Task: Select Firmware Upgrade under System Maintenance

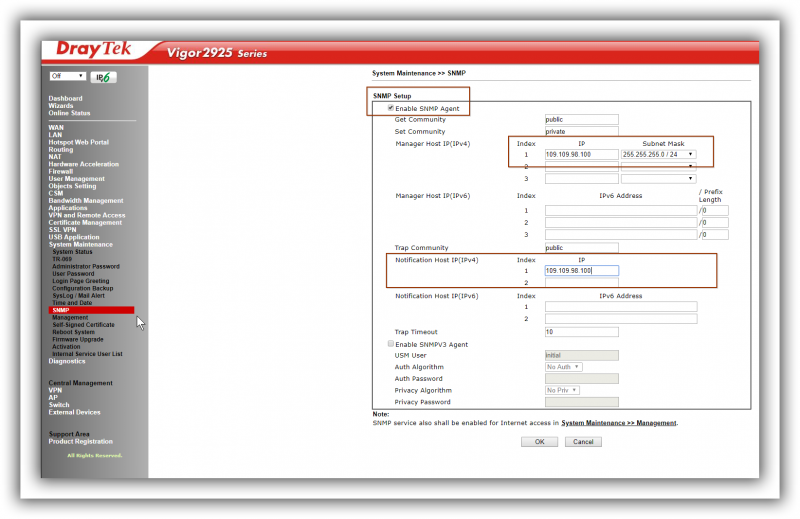Action: click(78, 339)
